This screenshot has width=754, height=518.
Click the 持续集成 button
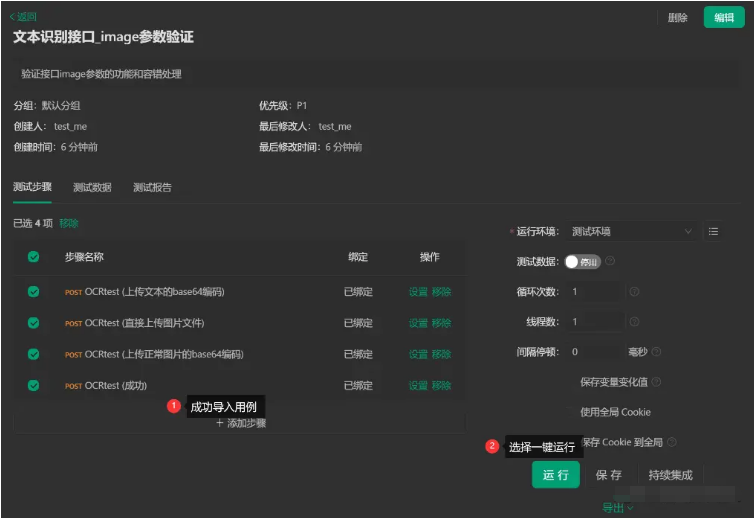(670, 475)
